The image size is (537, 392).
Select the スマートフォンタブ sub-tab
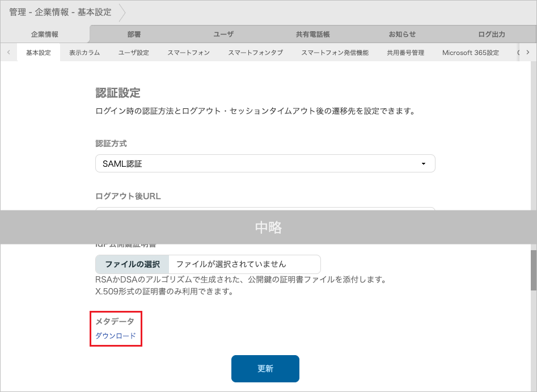point(256,53)
